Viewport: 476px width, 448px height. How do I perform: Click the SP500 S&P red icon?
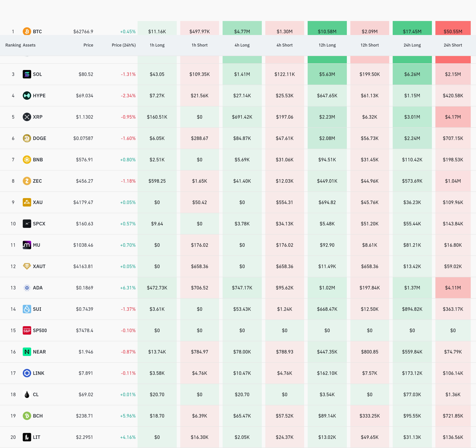[x=27, y=330]
